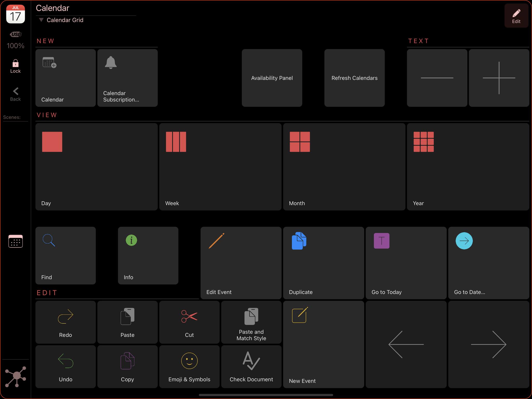The image size is (532, 399).
Task: Tap the Calendar Subscription bell tile
Action: [x=127, y=78]
